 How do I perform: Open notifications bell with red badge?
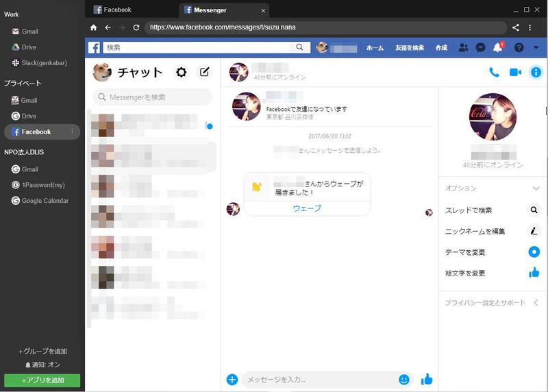tap(499, 47)
